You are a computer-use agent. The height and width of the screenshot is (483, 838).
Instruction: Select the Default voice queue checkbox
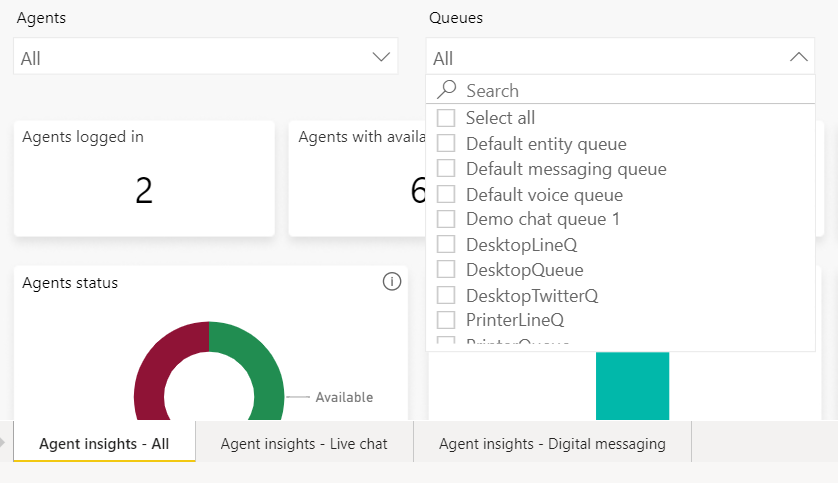446,195
